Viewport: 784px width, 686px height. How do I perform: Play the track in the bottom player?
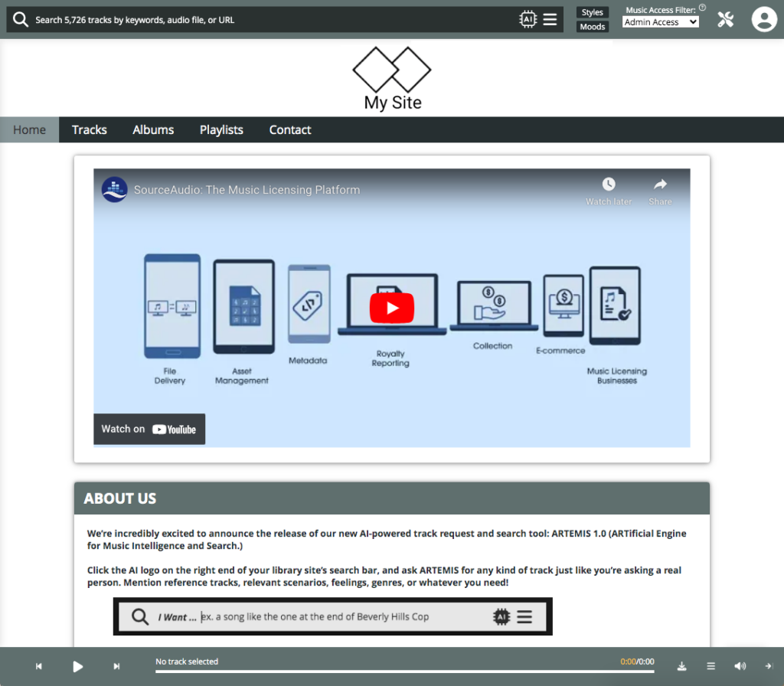[x=77, y=667]
